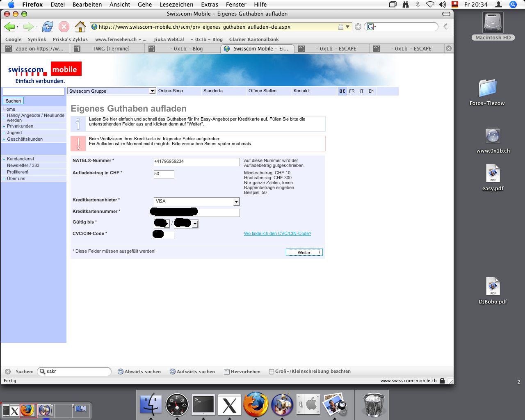Expand the Kreditkartenanbieter VISA dropdown
Viewport: 525px width, 420px height.
236,201
